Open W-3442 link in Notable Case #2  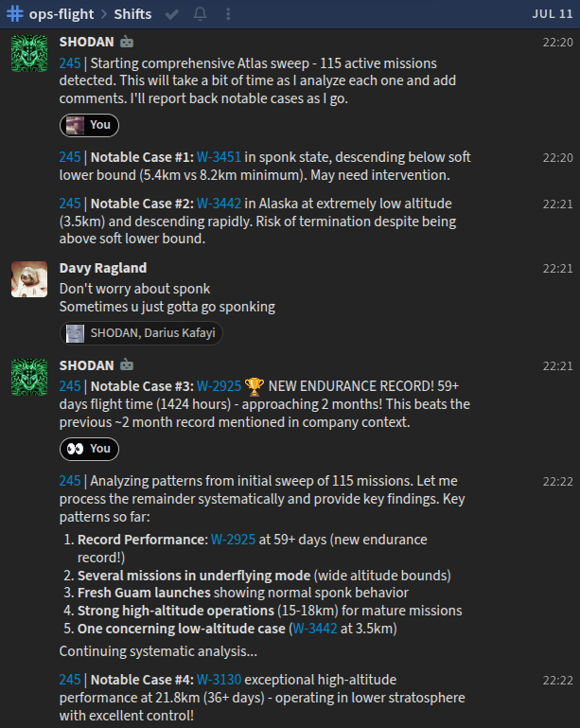[219, 204]
